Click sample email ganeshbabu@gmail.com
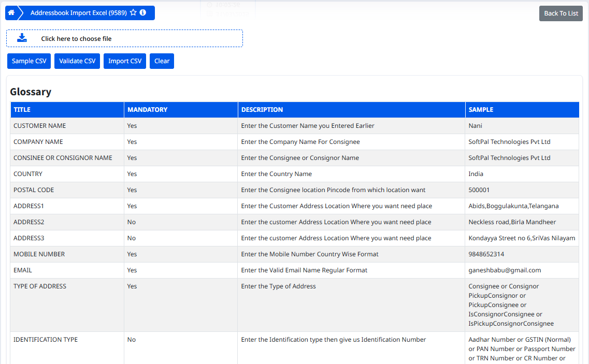Viewport: 589px width, 364px height. coord(505,270)
